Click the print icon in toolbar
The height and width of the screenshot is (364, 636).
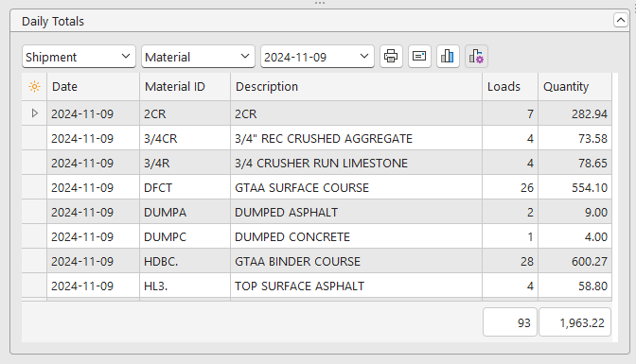[x=391, y=57]
